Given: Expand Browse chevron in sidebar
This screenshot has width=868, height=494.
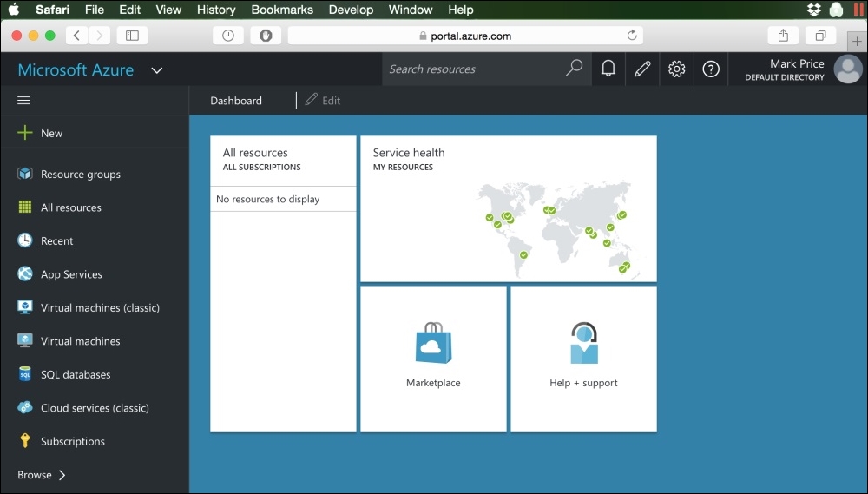Looking at the screenshot, I should 62,475.
